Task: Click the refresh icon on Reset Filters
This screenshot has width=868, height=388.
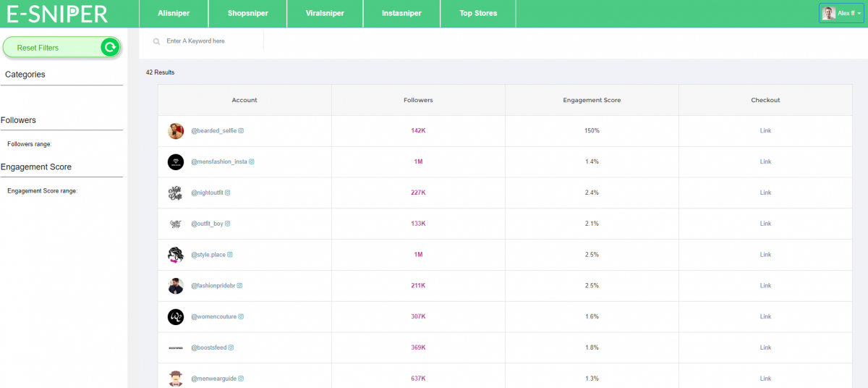Action: (109, 48)
